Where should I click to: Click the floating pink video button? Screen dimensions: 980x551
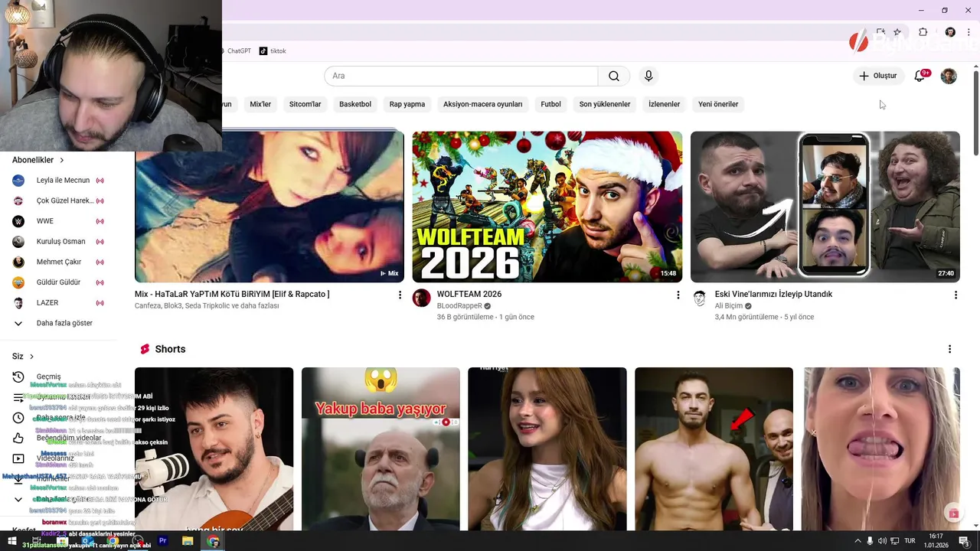click(953, 513)
